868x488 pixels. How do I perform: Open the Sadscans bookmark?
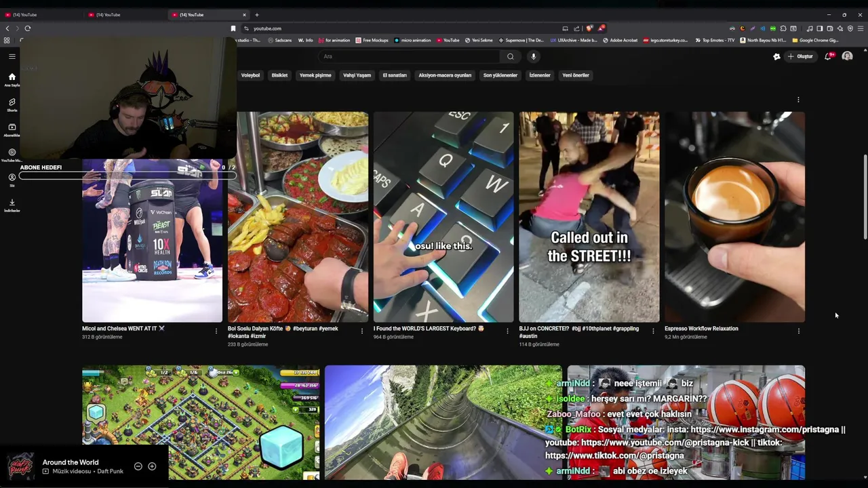[x=279, y=40]
